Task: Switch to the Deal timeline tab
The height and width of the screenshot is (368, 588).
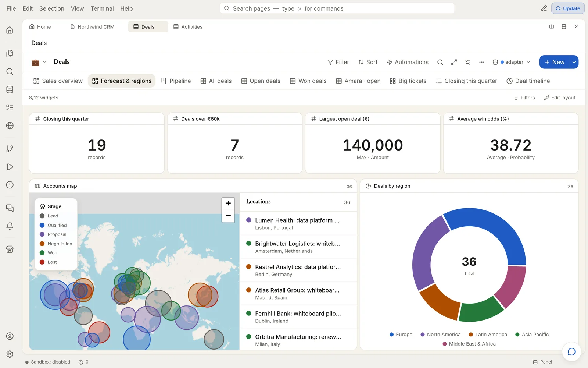Action: coord(528,81)
